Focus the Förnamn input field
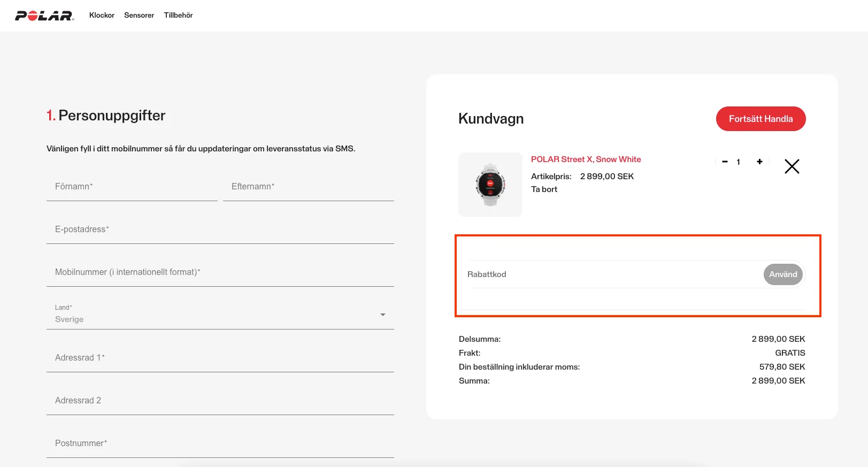 (x=132, y=187)
